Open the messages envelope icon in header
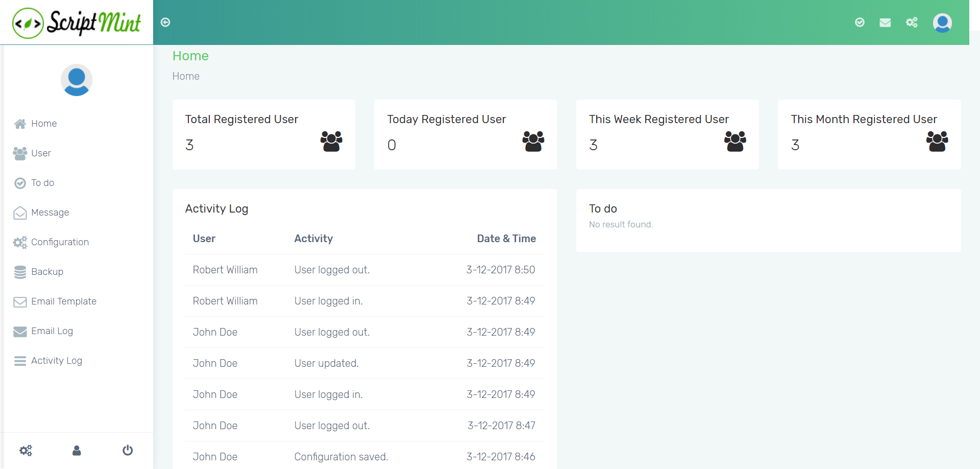Screen dimensions: 980x469 pos(885,22)
